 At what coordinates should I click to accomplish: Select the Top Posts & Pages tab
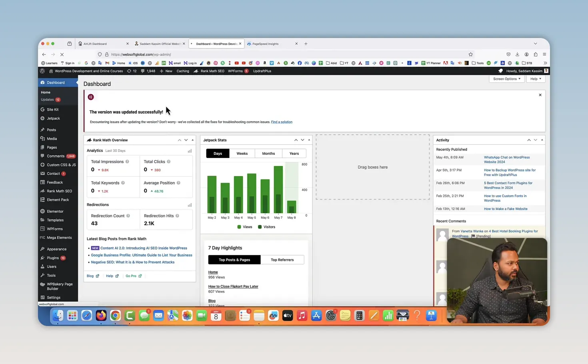tap(234, 260)
